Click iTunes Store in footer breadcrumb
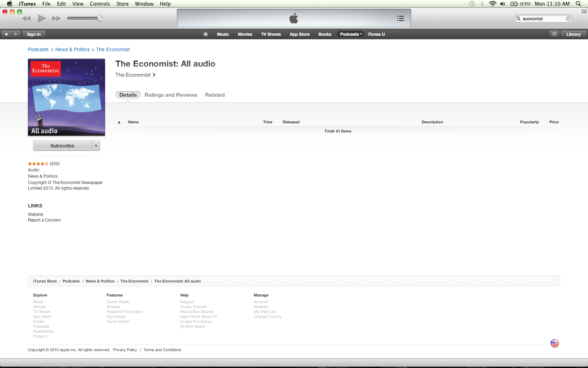588x368 pixels. 45,281
